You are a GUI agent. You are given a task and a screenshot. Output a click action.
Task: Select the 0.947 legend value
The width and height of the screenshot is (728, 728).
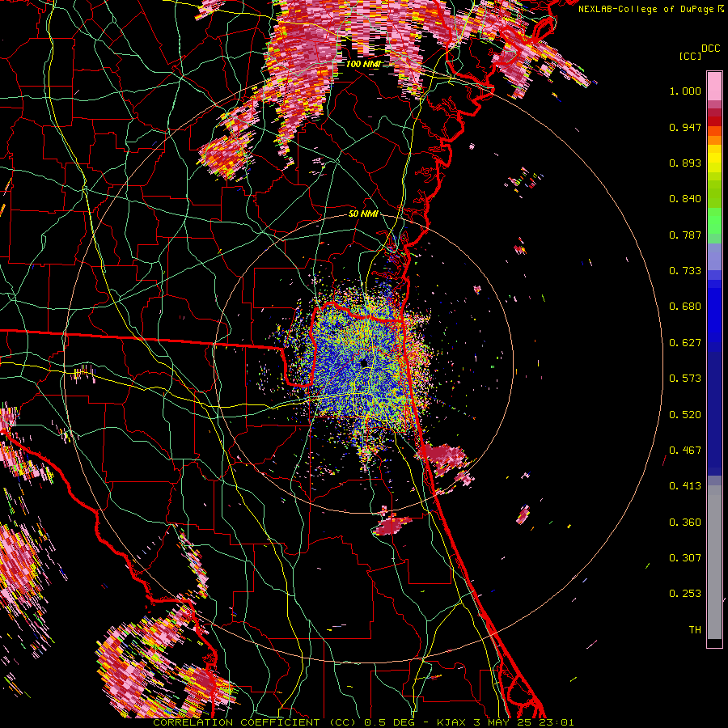tap(685, 127)
